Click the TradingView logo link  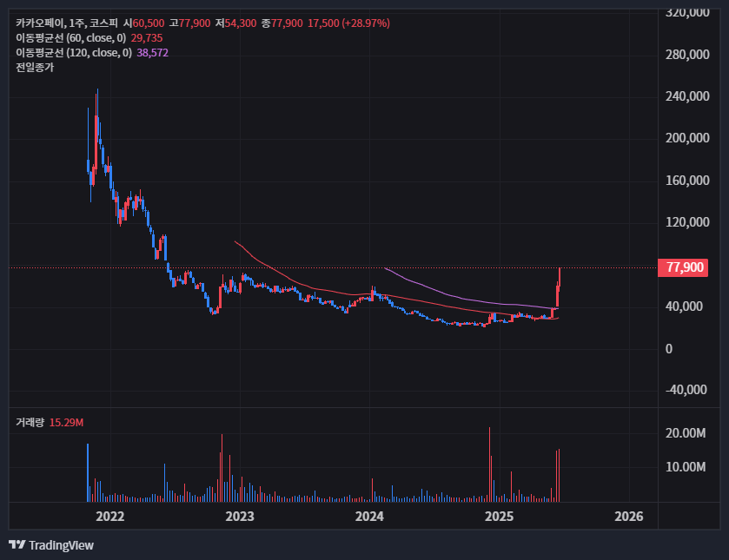(x=51, y=545)
